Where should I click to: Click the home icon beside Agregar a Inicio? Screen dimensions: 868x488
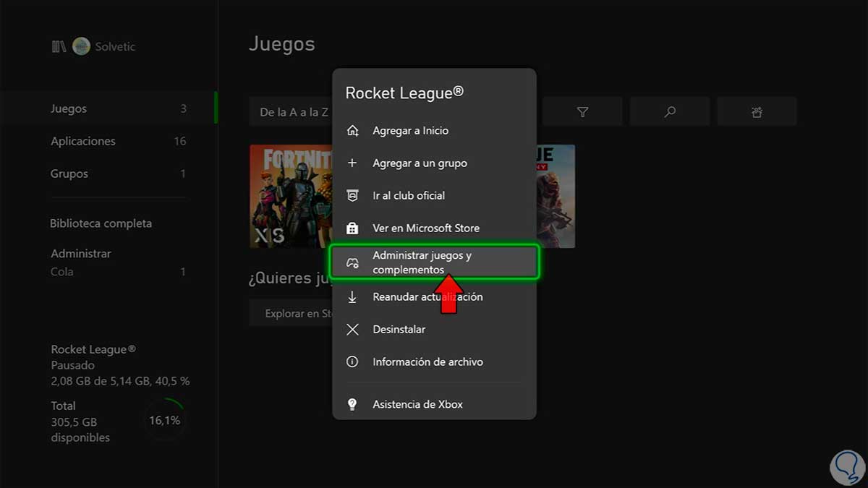click(x=352, y=131)
